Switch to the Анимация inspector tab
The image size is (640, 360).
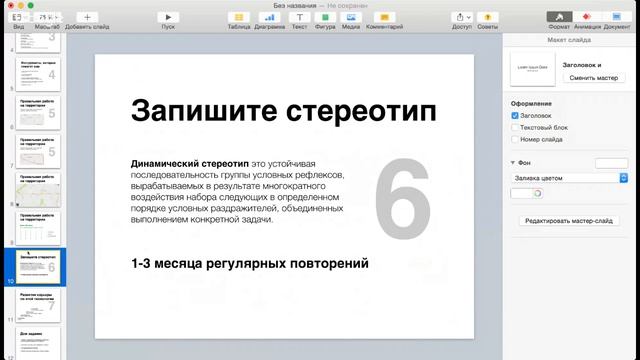587,17
